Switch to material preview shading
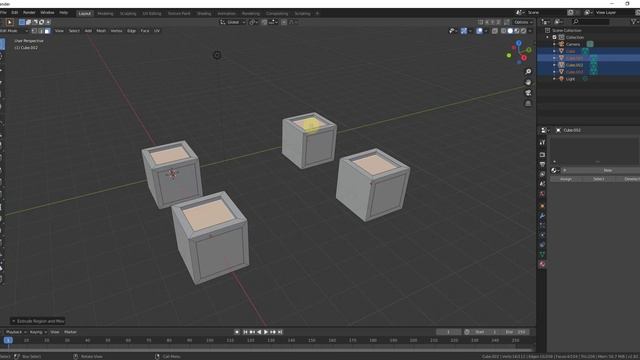The height and width of the screenshot is (360, 640). (x=517, y=31)
